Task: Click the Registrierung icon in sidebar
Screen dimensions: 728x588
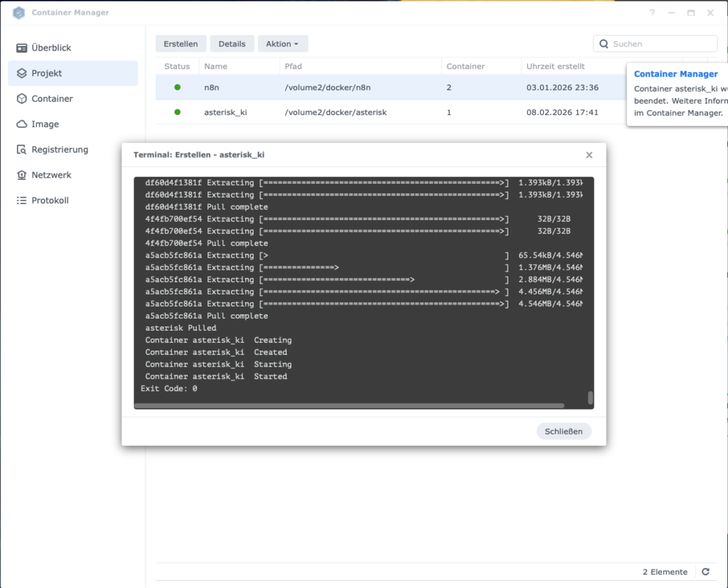Action: pyautogui.click(x=21, y=150)
